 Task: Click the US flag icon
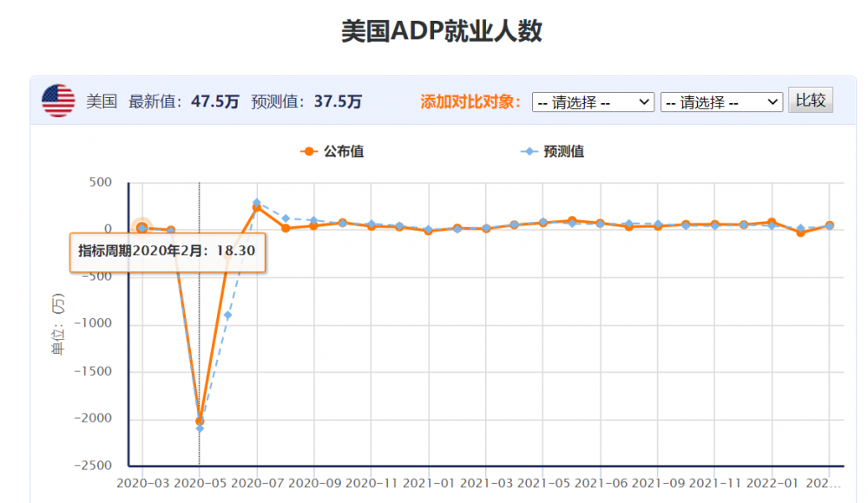click(58, 101)
